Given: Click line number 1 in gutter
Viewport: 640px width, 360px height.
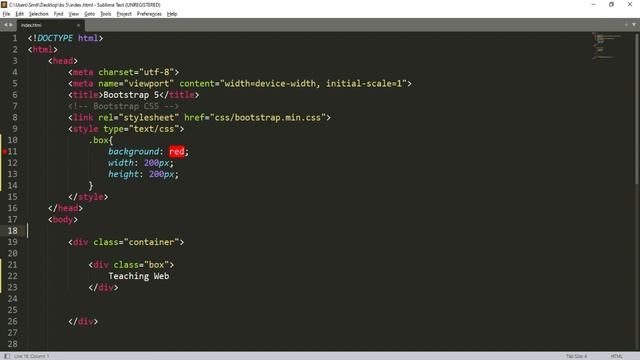Looking at the screenshot, I should [x=15, y=38].
